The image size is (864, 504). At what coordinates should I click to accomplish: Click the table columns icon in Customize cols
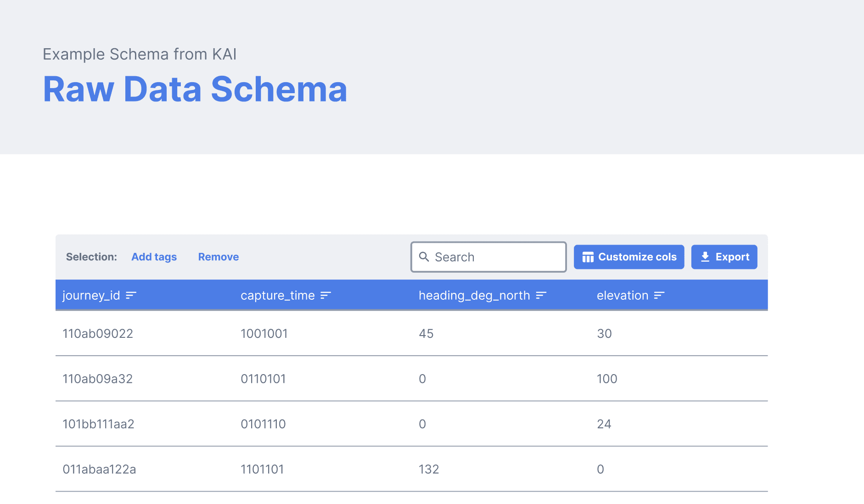pyautogui.click(x=588, y=257)
